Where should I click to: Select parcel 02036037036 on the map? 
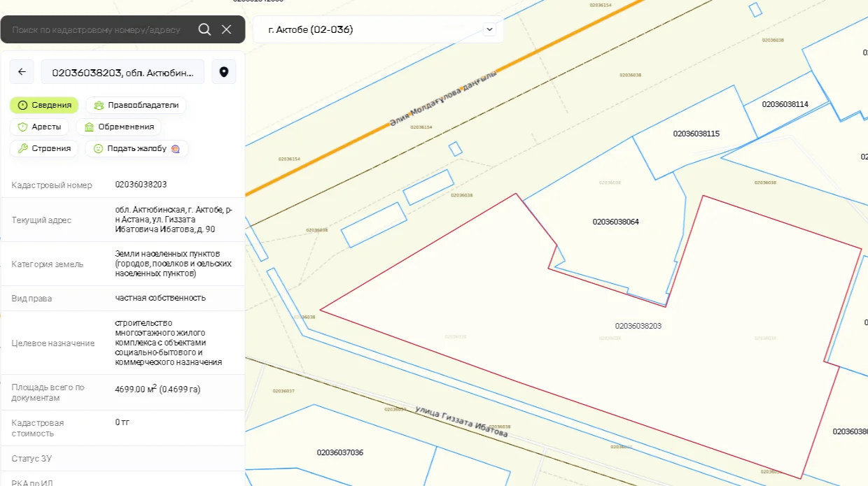click(339, 452)
